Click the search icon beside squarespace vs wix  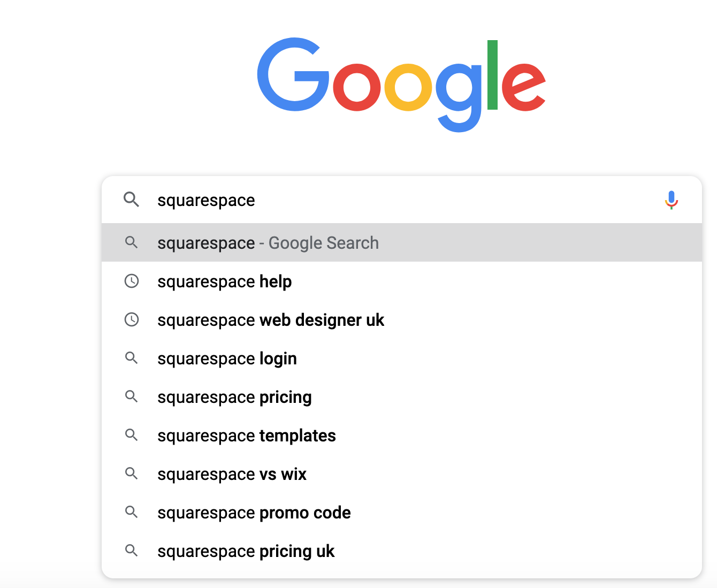point(132,474)
